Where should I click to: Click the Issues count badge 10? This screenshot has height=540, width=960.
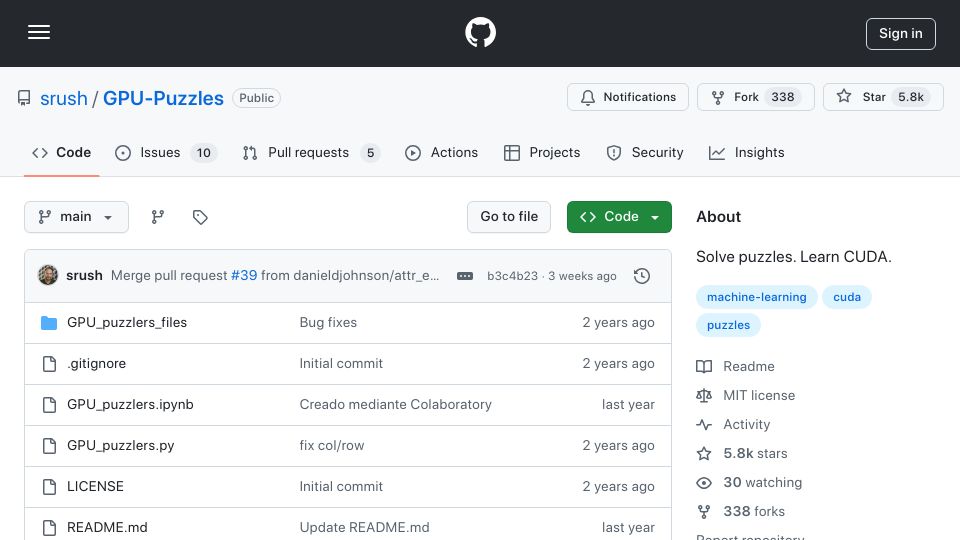click(203, 153)
